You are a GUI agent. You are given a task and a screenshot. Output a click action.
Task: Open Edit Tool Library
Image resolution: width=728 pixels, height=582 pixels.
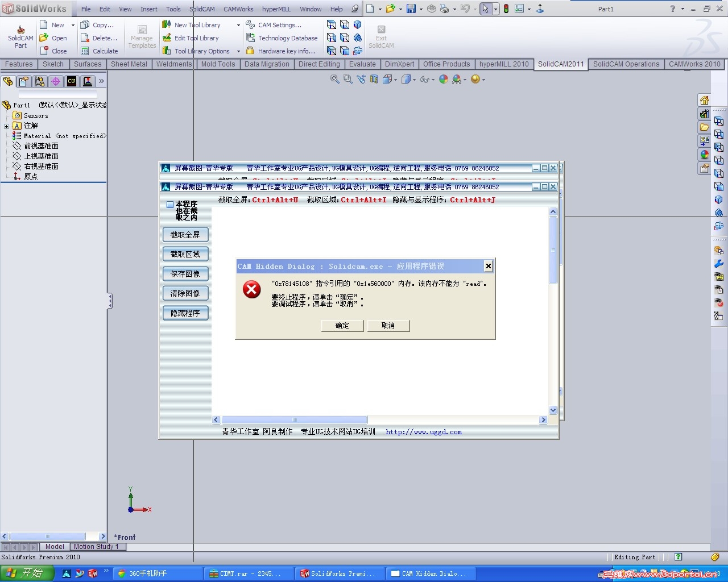[x=191, y=38]
